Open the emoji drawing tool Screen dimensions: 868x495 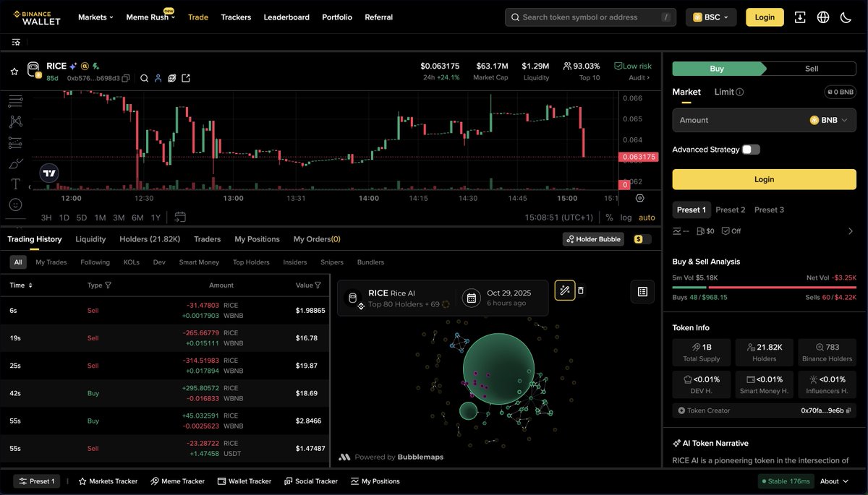pyautogui.click(x=14, y=205)
